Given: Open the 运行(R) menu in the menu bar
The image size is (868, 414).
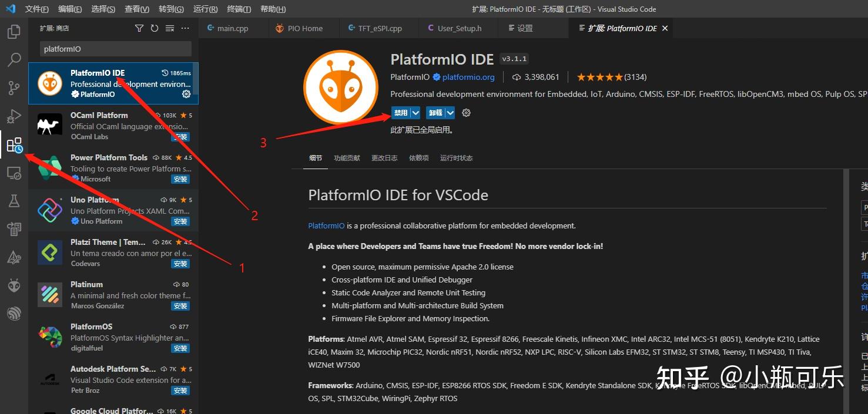Looking at the screenshot, I should (x=204, y=9).
